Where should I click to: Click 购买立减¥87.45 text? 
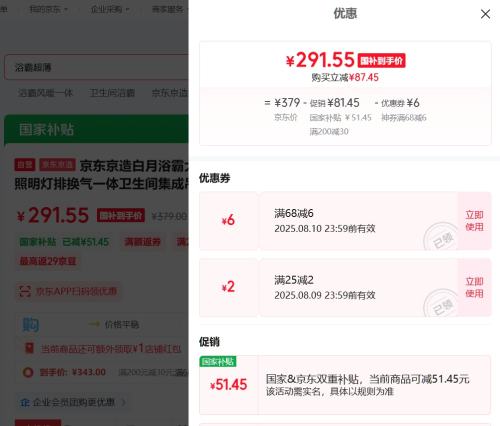click(x=345, y=78)
